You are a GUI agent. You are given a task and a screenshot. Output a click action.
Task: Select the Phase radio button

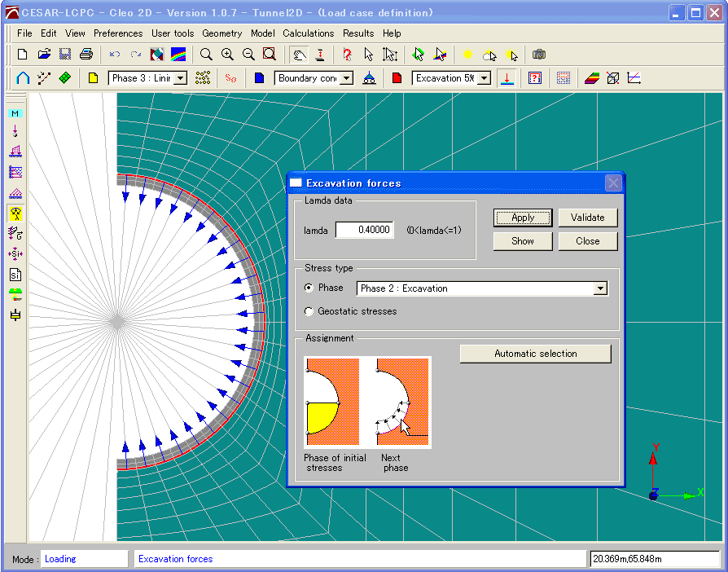tap(309, 288)
